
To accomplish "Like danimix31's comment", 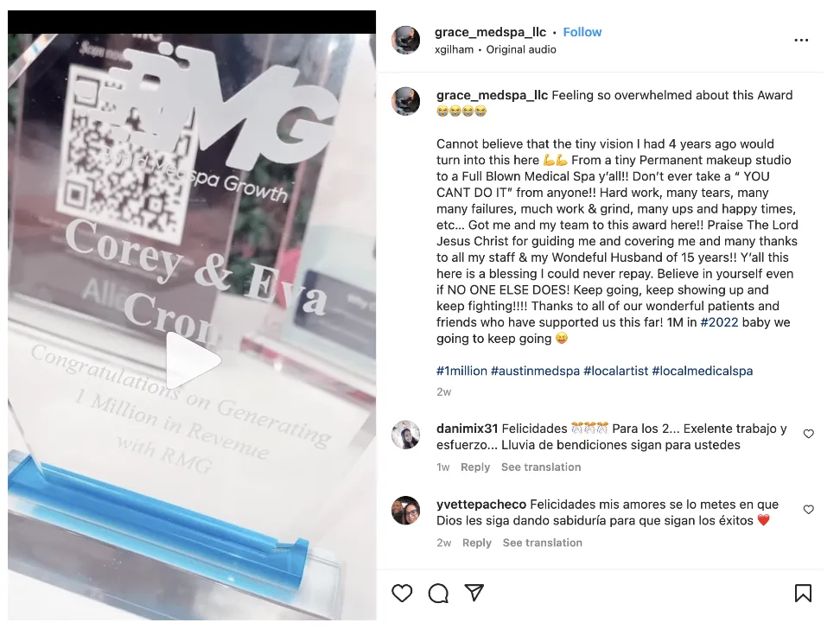I will pyautogui.click(x=808, y=434).
